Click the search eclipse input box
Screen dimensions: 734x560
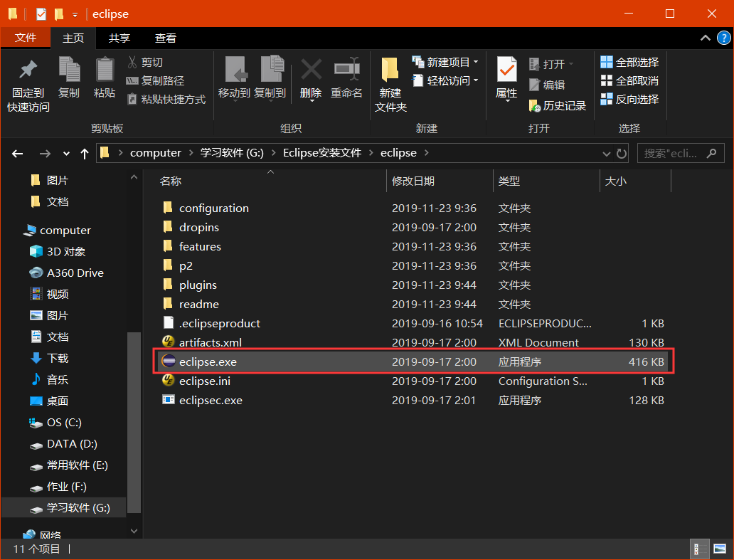[681, 153]
